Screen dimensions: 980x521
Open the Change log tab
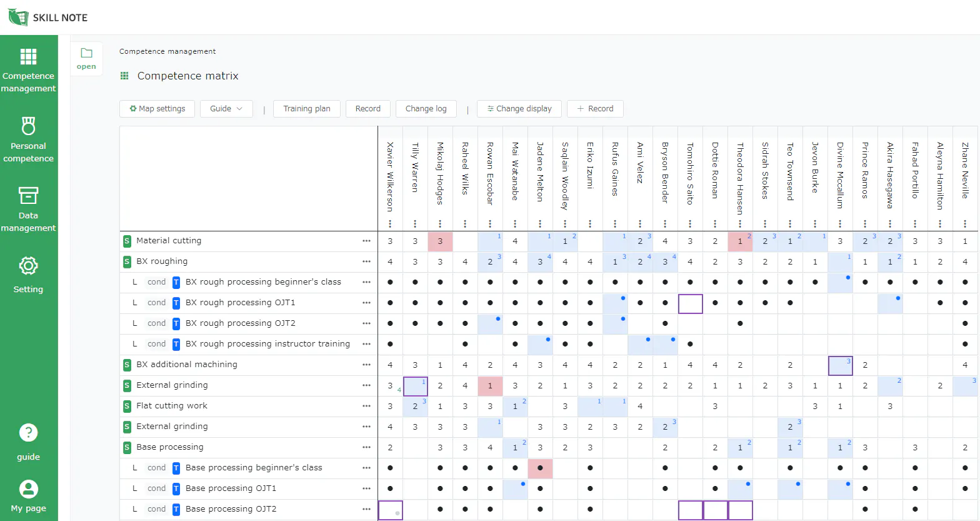coord(426,109)
